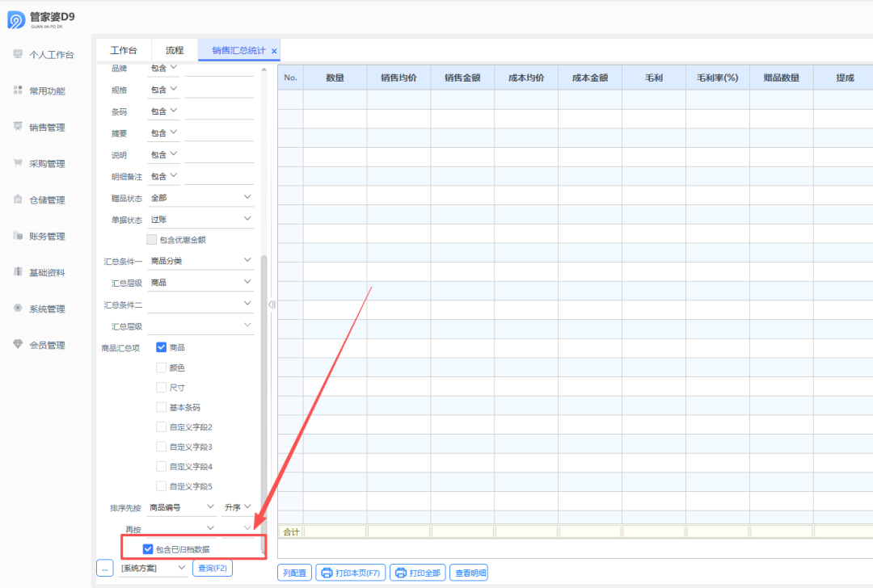This screenshot has width=873, height=588.
Task: Click 查看明细 button
Action: click(x=469, y=573)
